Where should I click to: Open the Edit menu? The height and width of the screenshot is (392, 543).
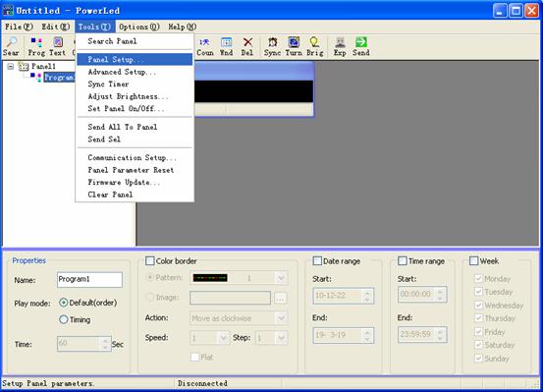55,27
